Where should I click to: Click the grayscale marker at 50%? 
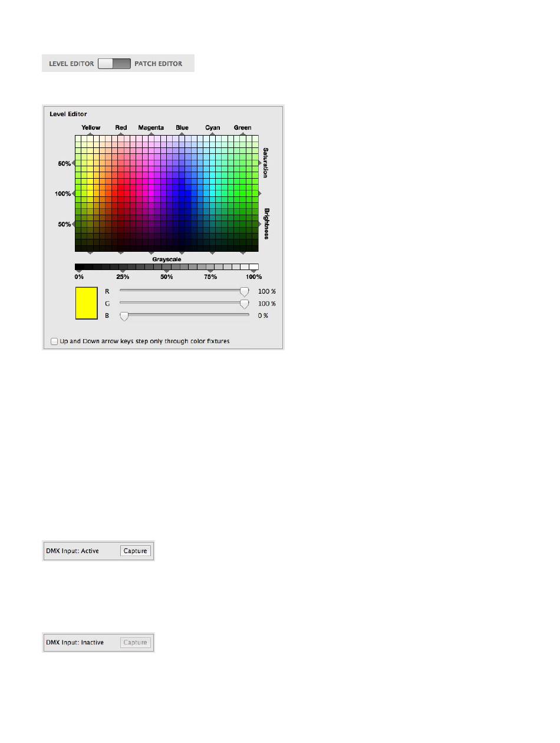tap(167, 271)
